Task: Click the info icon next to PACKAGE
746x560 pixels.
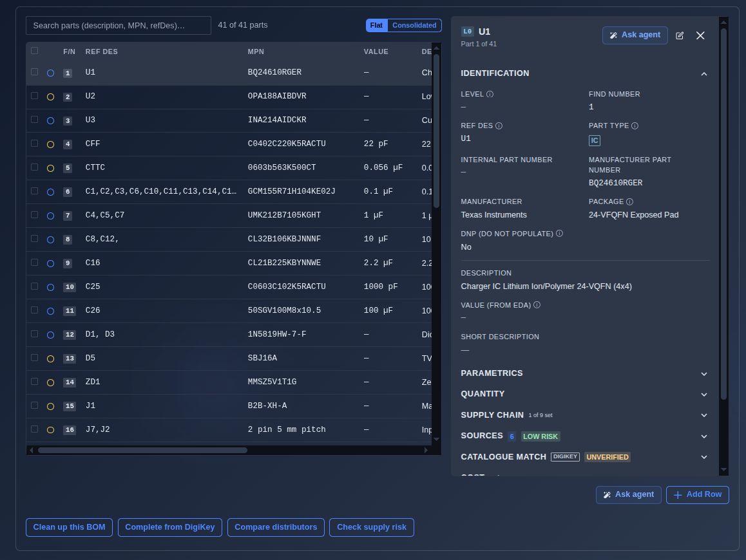Action: [629, 202]
